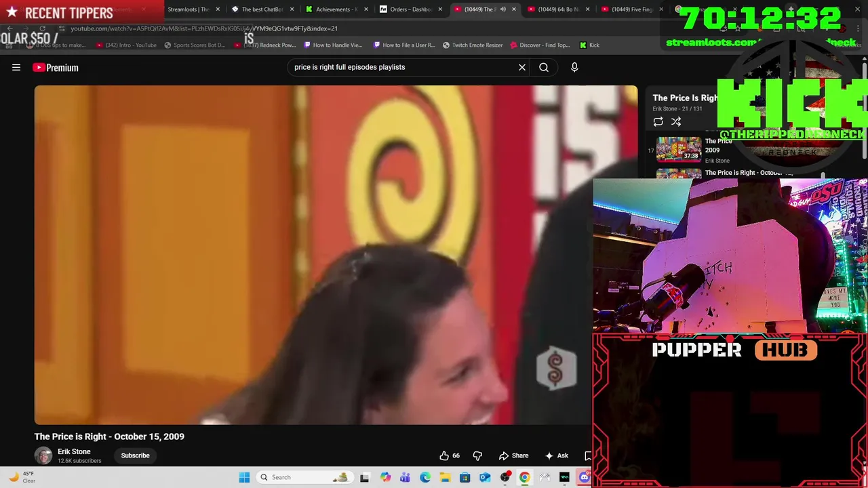The height and width of the screenshot is (488, 868).
Task: Start voice search with the microphone
Action: click(574, 67)
